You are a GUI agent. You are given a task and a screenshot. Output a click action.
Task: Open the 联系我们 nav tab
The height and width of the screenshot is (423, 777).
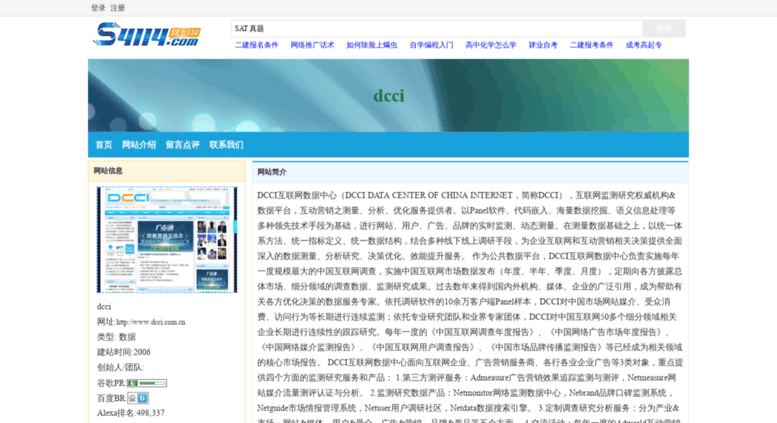click(226, 145)
